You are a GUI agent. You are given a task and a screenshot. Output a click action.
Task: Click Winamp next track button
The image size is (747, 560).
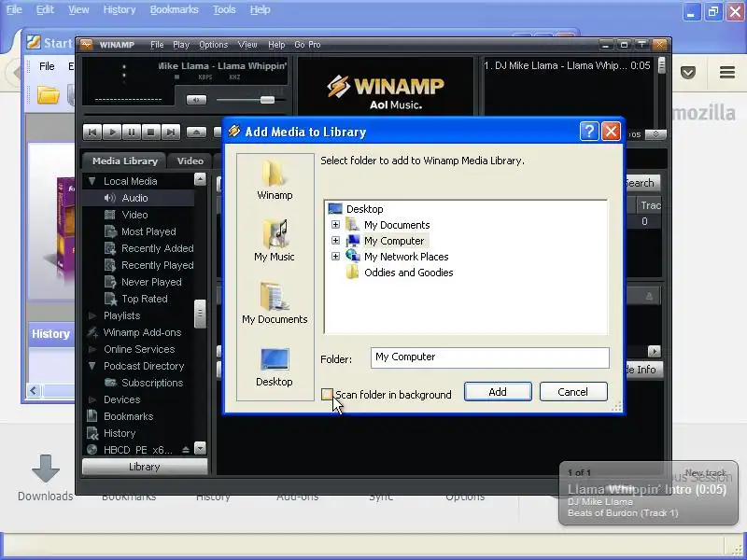[x=171, y=132]
